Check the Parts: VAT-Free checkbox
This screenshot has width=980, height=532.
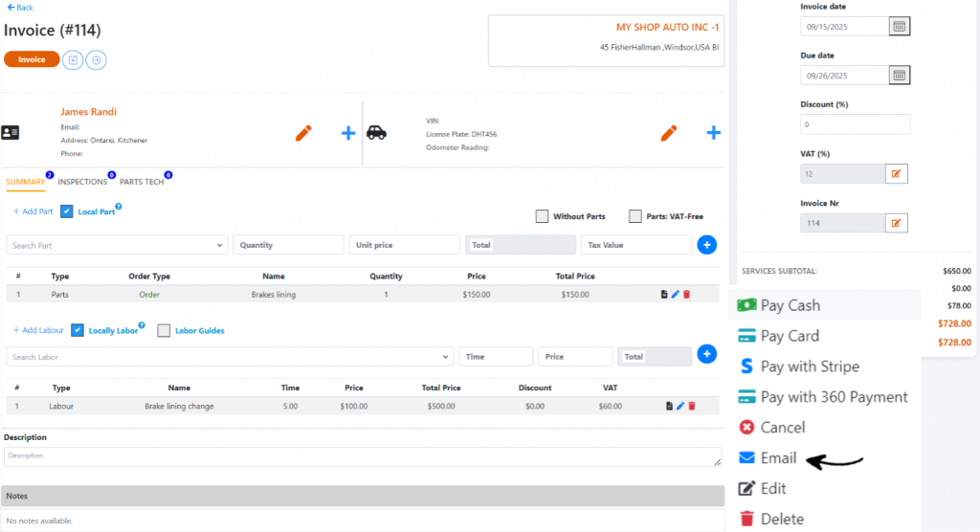(635, 216)
